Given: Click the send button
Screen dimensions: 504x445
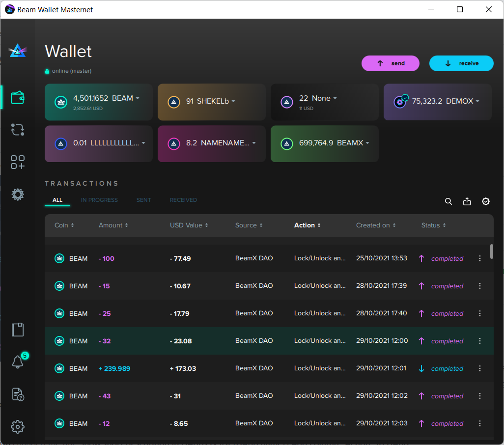Looking at the screenshot, I should click(391, 63).
